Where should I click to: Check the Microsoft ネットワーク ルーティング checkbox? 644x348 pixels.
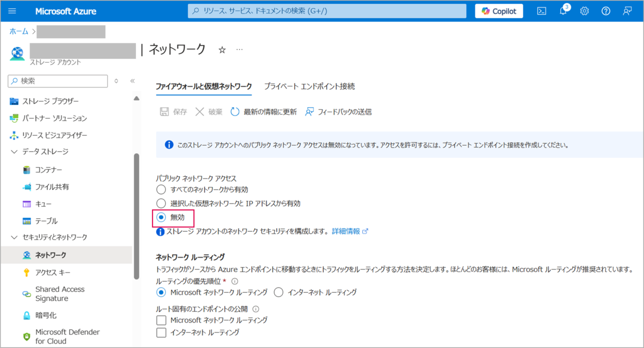(x=161, y=320)
